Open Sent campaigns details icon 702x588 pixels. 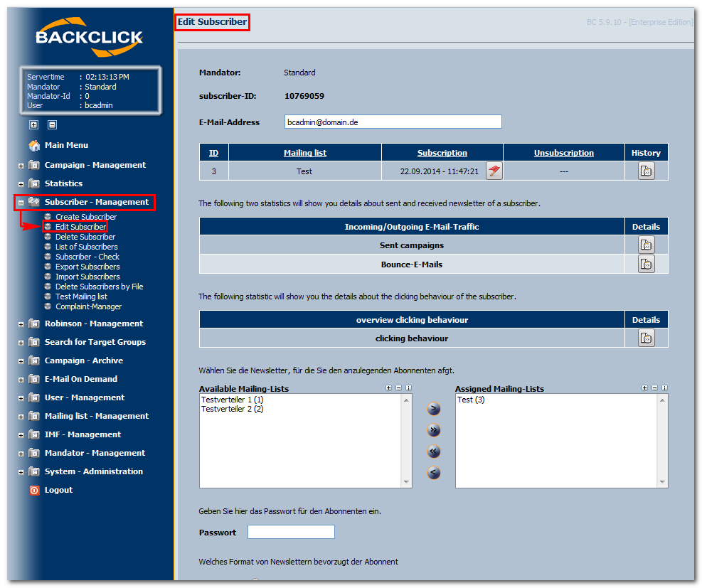[646, 245]
